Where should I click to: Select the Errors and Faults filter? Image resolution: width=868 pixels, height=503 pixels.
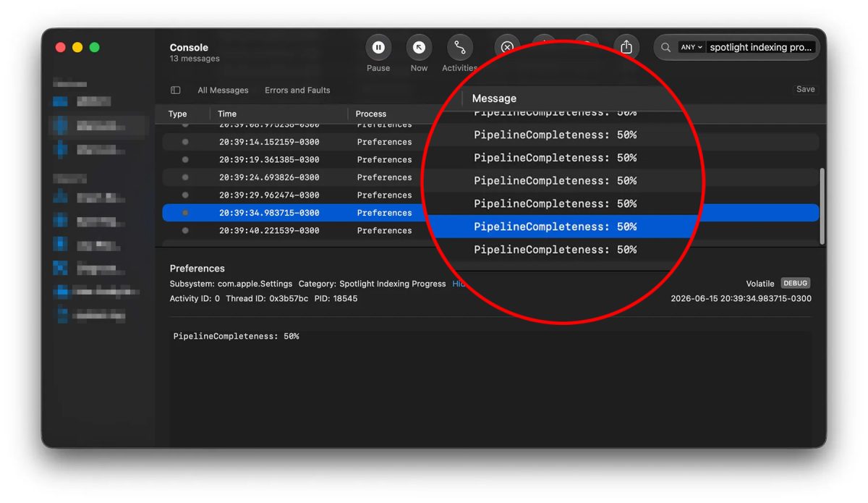tap(297, 90)
